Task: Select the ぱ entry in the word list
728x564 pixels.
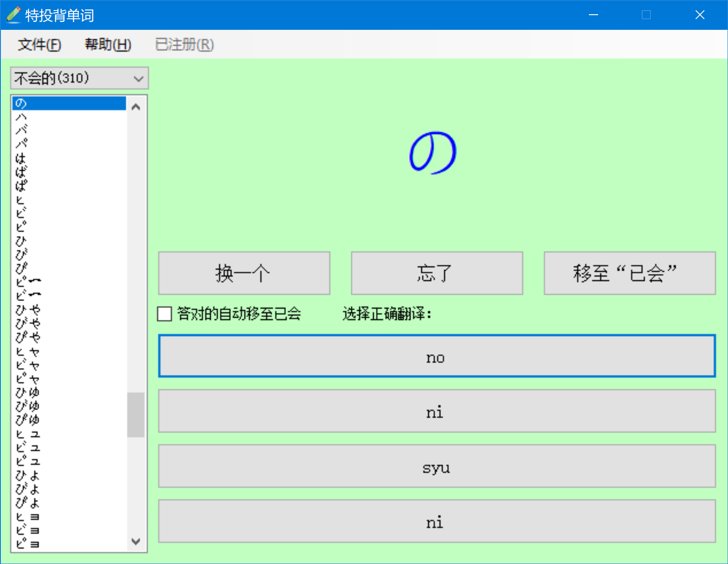Action: coord(69,186)
